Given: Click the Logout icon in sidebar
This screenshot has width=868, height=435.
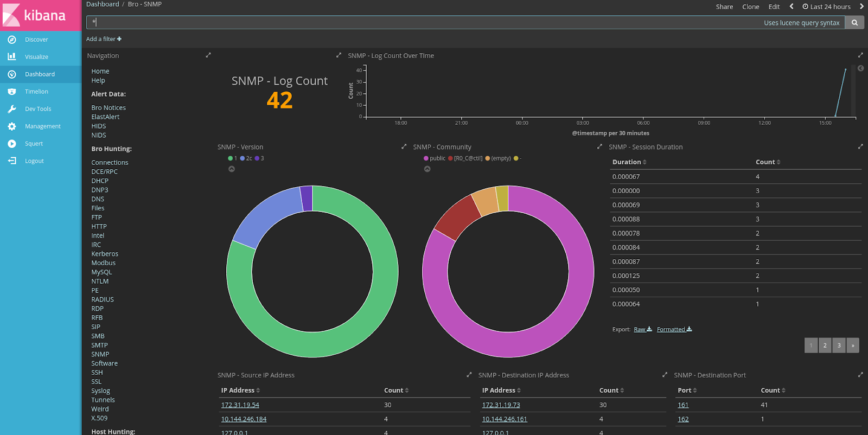Looking at the screenshot, I should pyautogui.click(x=12, y=161).
